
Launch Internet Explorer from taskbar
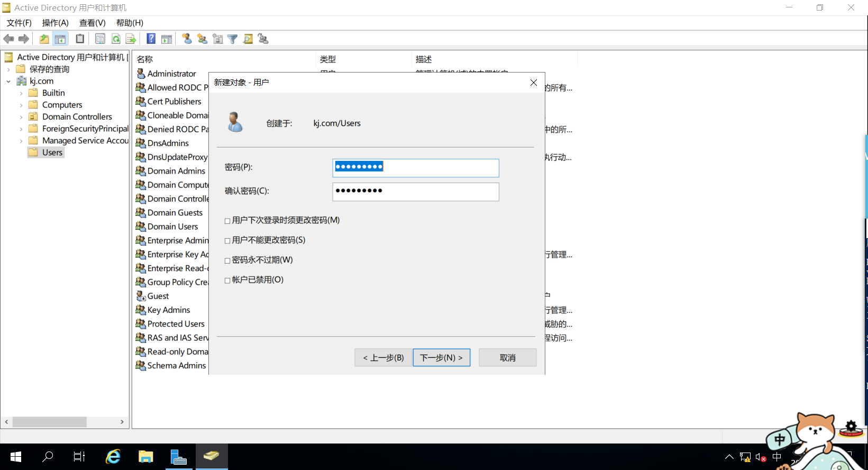113,456
